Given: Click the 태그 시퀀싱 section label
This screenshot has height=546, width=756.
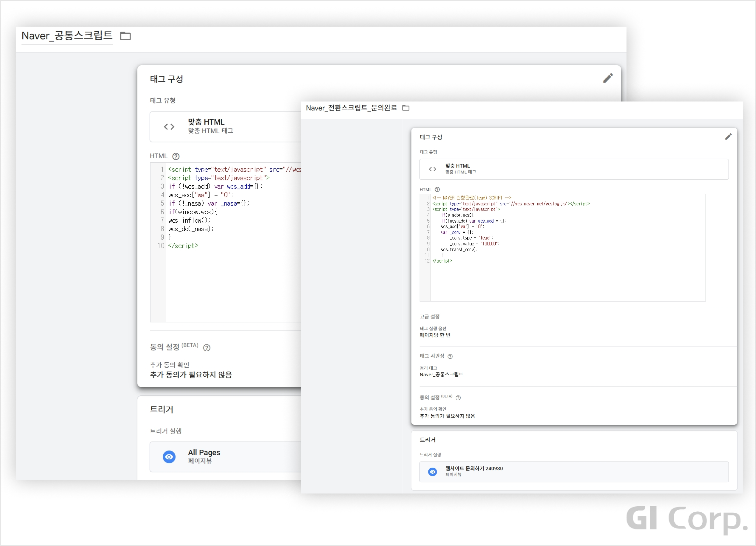Looking at the screenshot, I should pos(432,356).
